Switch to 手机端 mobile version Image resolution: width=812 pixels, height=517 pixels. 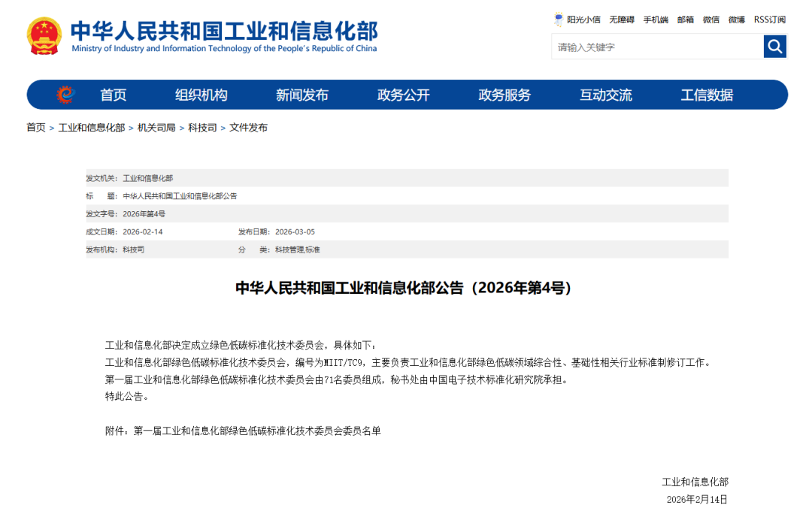click(x=656, y=20)
